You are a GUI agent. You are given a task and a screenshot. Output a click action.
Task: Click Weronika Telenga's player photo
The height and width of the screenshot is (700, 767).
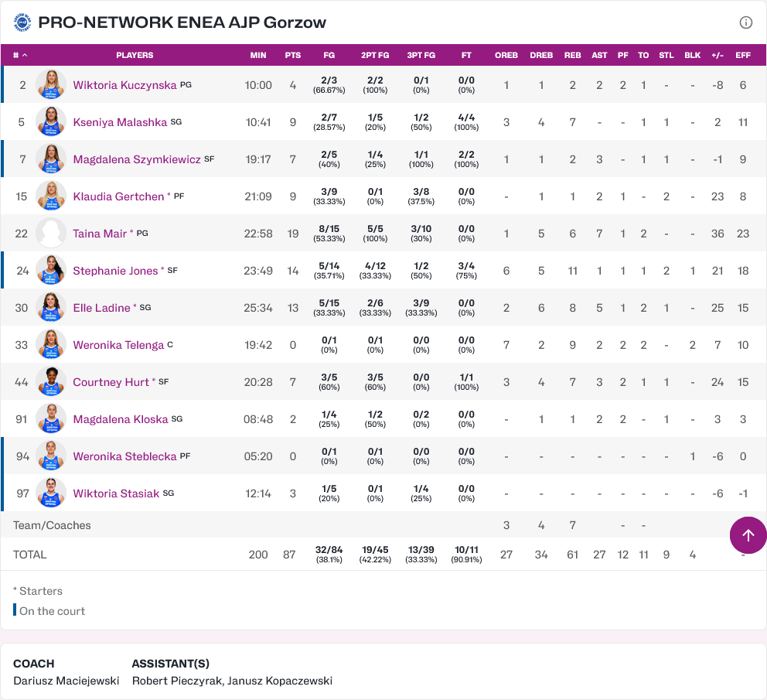click(x=51, y=345)
